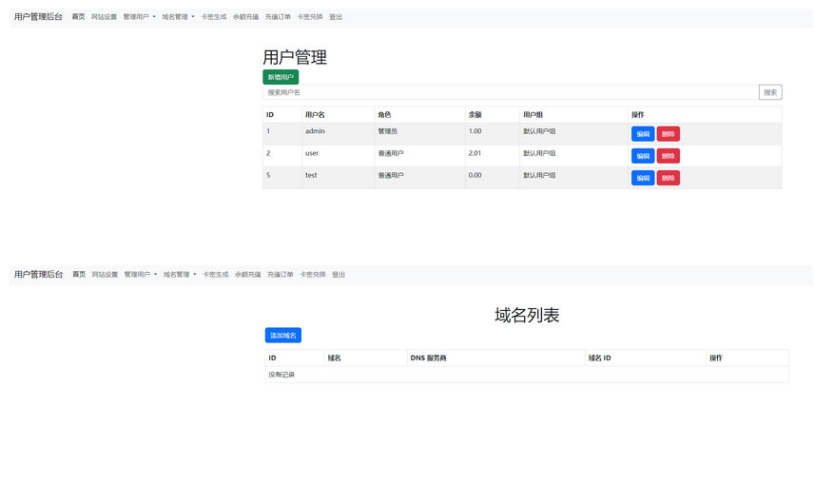814x504 pixels.
Task: Expand 管理用户 dropdown in the upper page navbar
Action: coord(139,16)
